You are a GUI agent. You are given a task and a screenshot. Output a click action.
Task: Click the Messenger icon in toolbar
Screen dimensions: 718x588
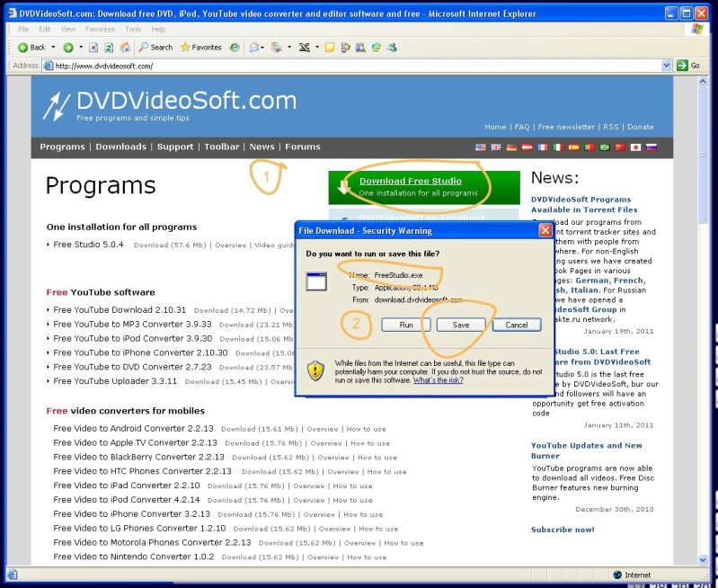392,48
